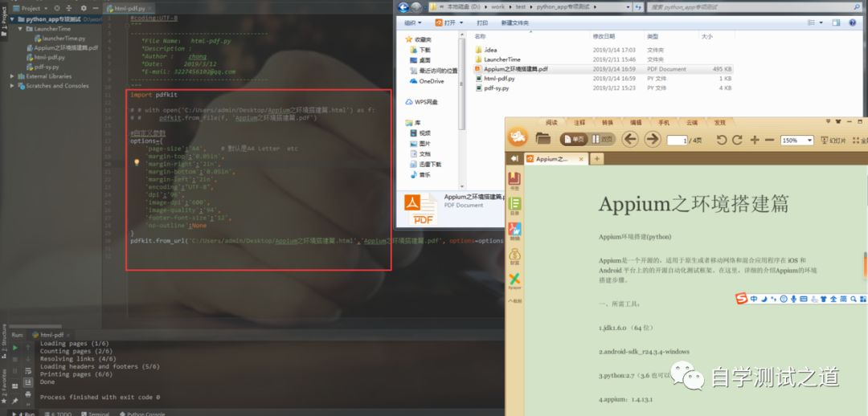Open file with the PDF reader folder icon
868x416 pixels.
pyautogui.click(x=543, y=139)
